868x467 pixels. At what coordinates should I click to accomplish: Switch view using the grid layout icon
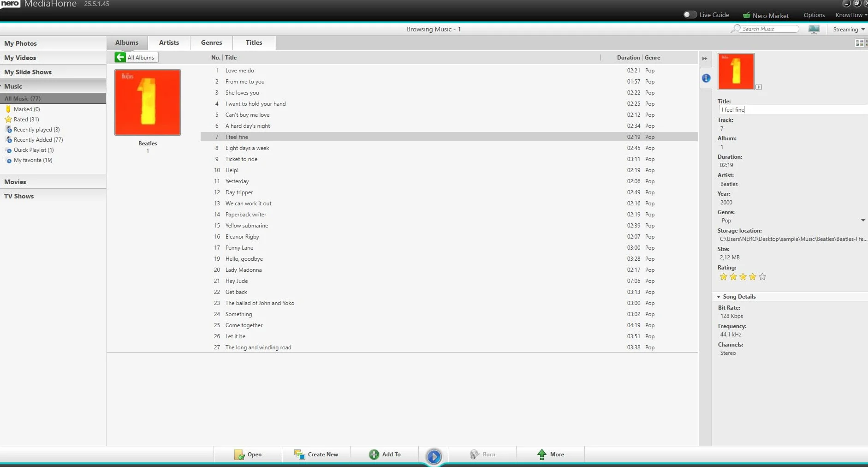(x=859, y=43)
